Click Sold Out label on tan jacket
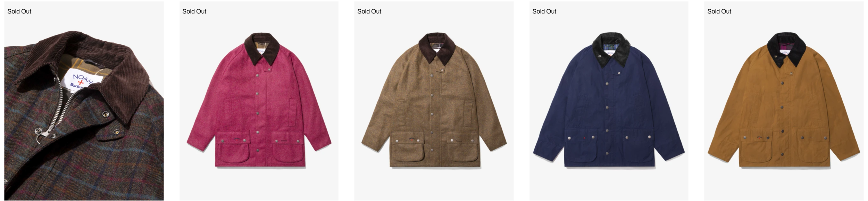This screenshot has height=201, width=868. pos(719,11)
